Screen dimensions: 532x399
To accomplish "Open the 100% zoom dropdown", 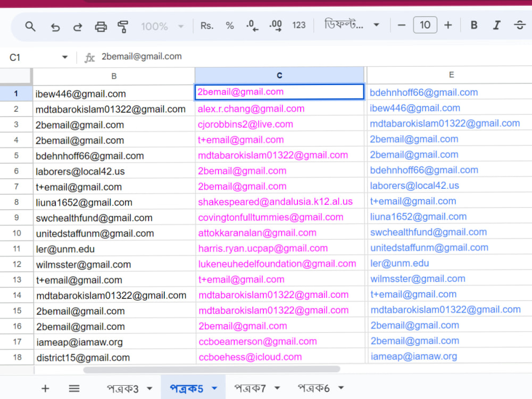I will click(162, 26).
